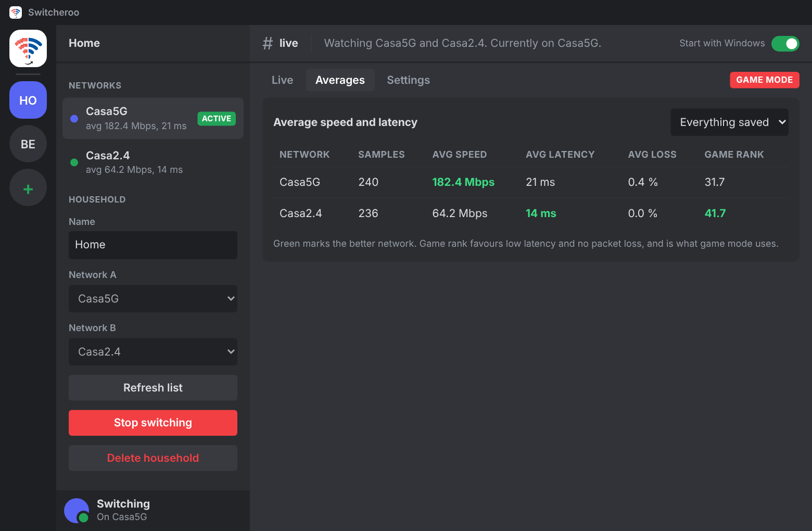
Task: Click the AVG SPEED column header
Action: click(460, 155)
